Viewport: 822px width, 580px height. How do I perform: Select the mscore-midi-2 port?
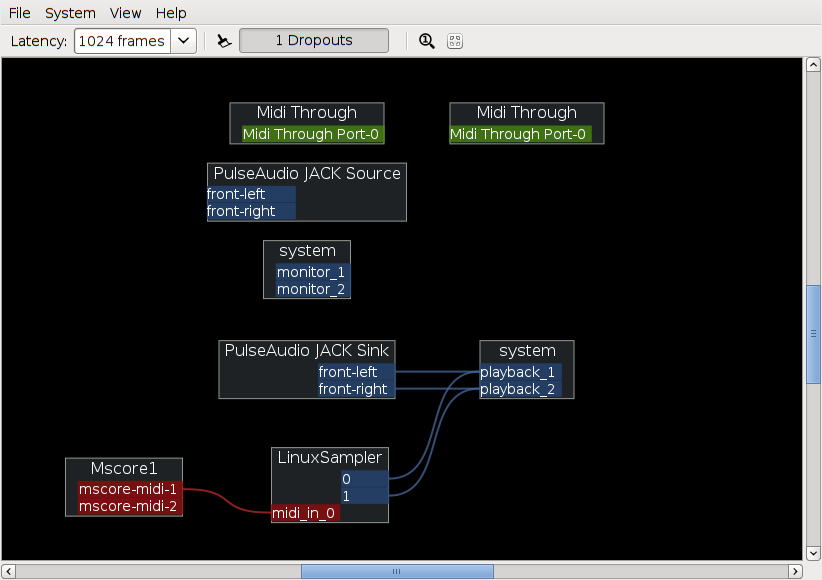(130, 507)
